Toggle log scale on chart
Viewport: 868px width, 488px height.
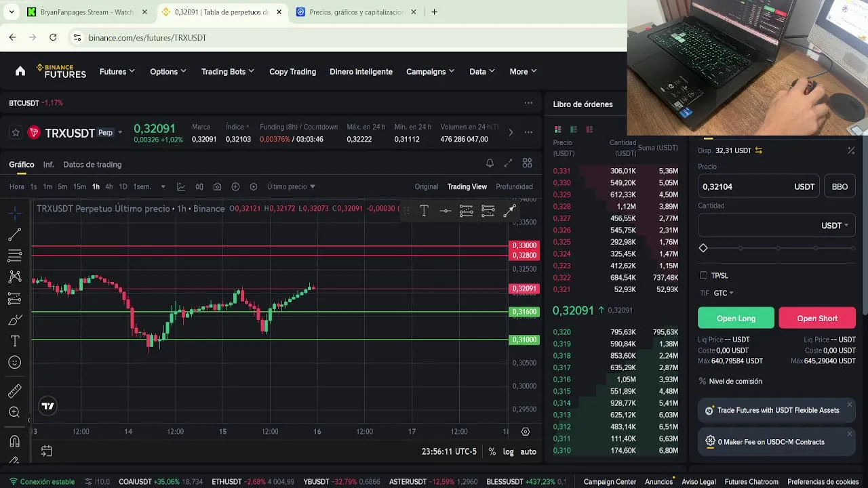point(508,451)
